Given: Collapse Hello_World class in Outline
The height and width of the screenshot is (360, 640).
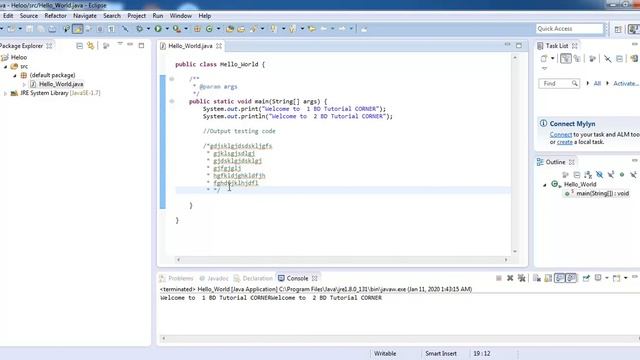Looking at the screenshot, I should click(x=544, y=185).
